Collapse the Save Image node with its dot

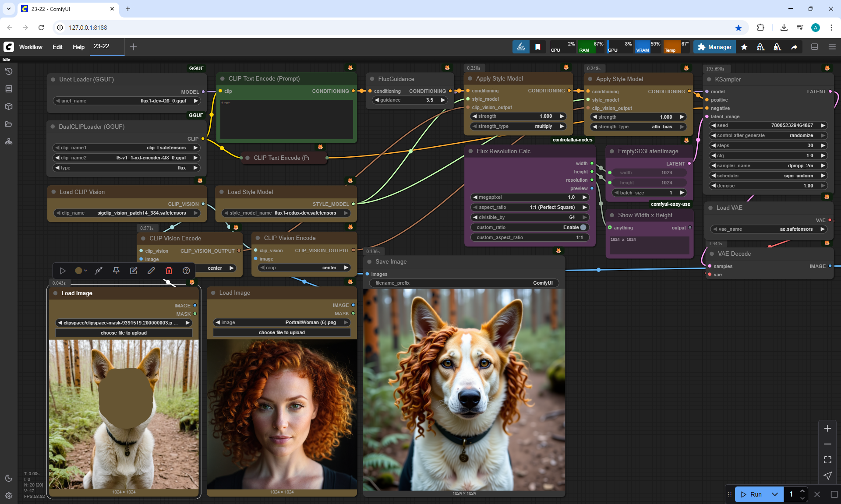[x=370, y=261]
